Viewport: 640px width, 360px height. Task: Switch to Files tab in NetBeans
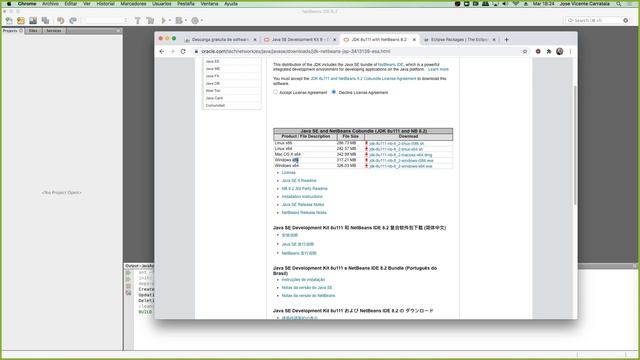(33, 31)
